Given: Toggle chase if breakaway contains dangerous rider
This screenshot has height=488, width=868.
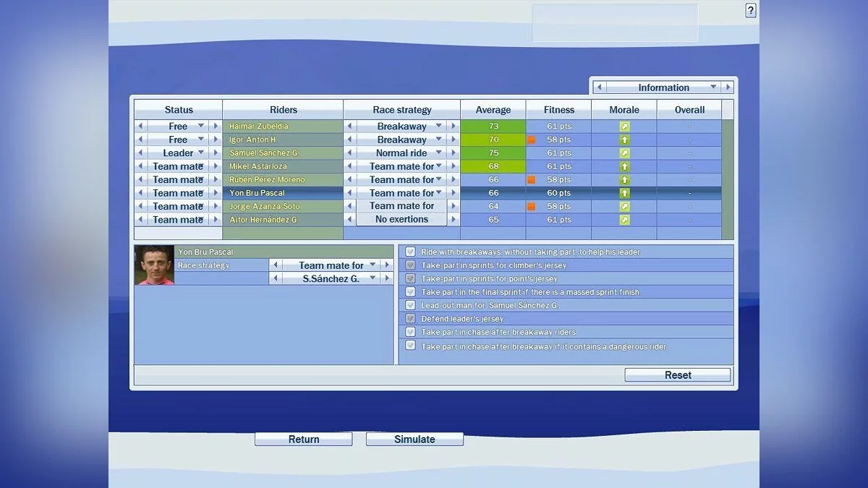Looking at the screenshot, I should pos(410,346).
